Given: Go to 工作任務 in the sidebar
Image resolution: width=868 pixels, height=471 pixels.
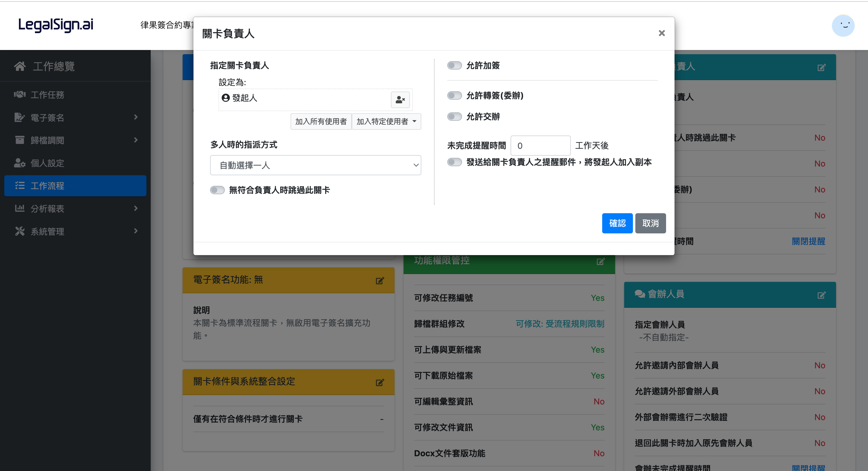Looking at the screenshot, I should pyautogui.click(x=75, y=95).
